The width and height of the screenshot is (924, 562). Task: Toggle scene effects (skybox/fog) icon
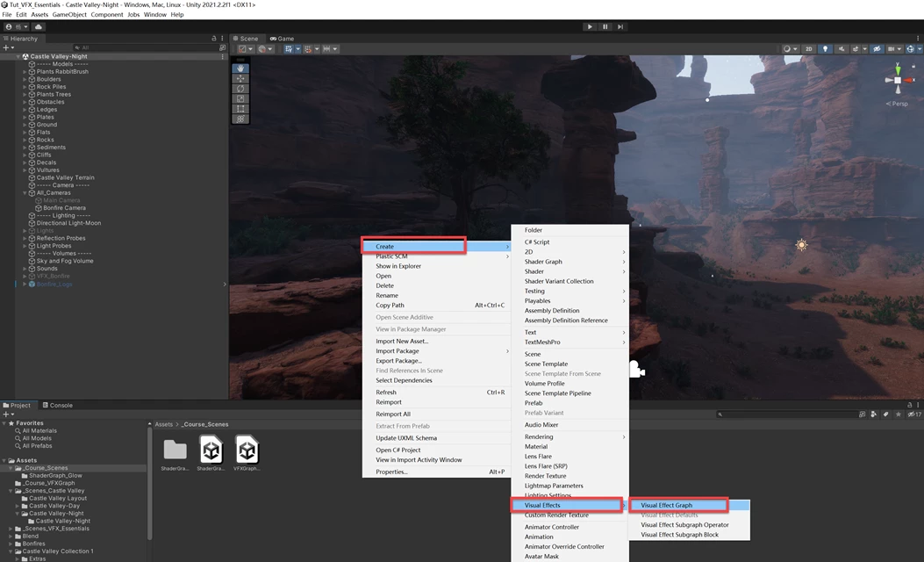(x=856, y=49)
